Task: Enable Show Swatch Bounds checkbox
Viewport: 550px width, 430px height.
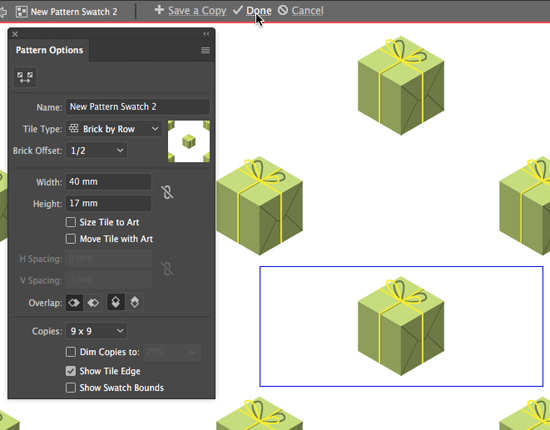Action: [x=71, y=388]
